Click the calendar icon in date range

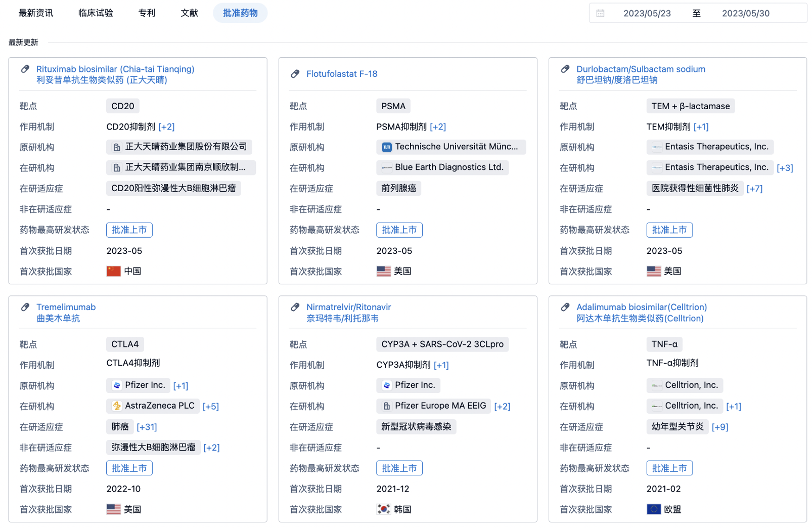[600, 14]
